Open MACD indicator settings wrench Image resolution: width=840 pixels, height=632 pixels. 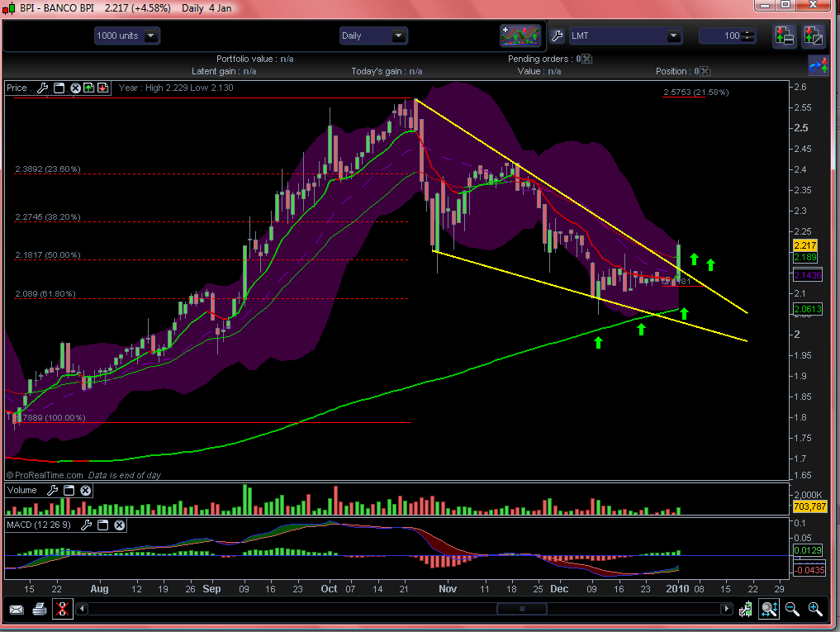pyautogui.click(x=86, y=525)
